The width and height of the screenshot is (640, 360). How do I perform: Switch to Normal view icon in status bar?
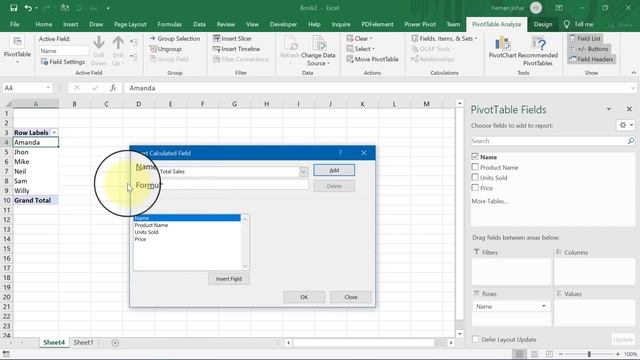(519, 354)
